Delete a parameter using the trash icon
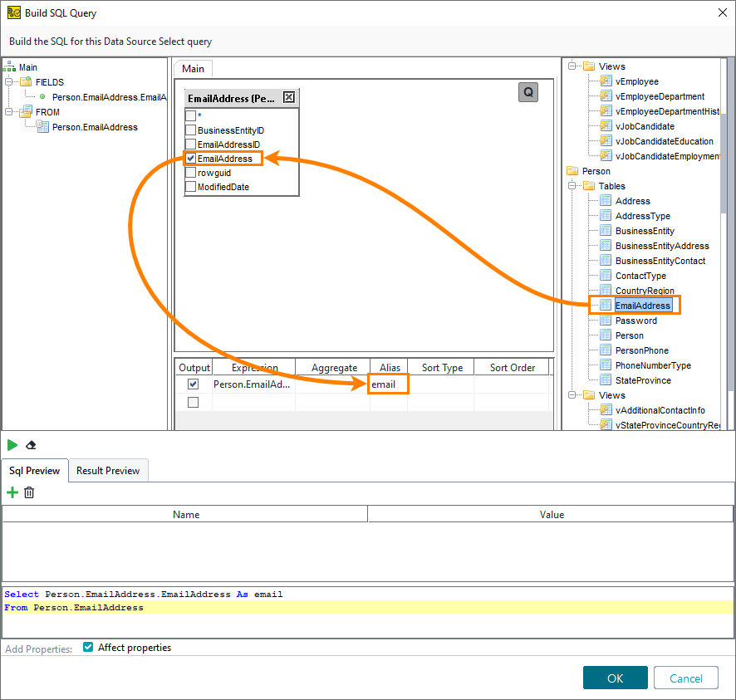Image resolution: width=736 pixels, height=700 pixels. (x=30, y=492)
